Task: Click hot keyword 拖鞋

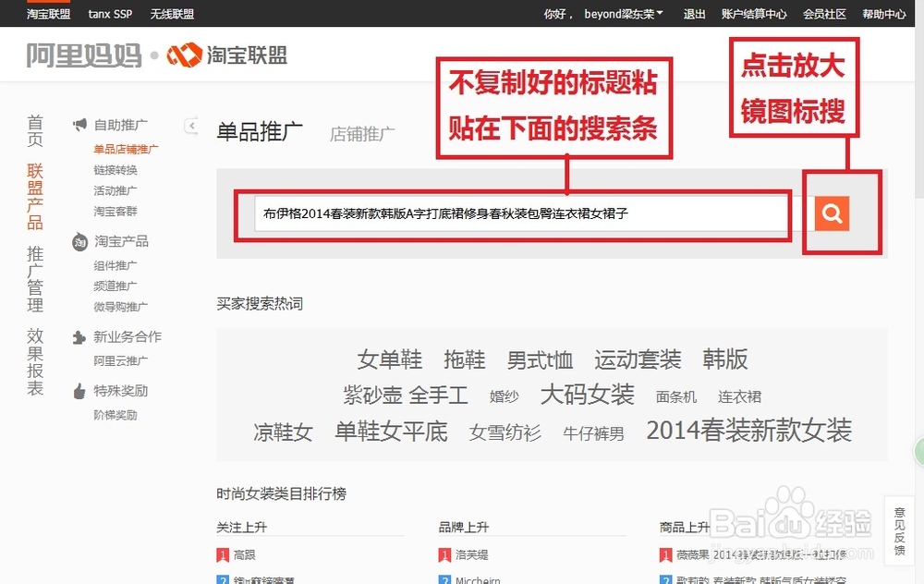Action: [465, 359]
